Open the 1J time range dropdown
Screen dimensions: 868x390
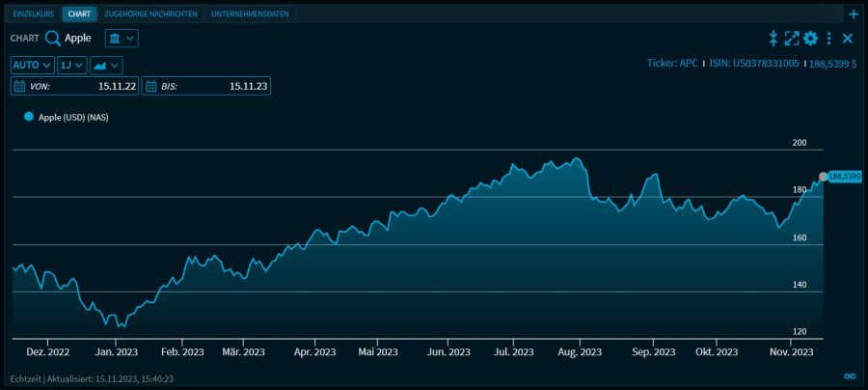72,65
